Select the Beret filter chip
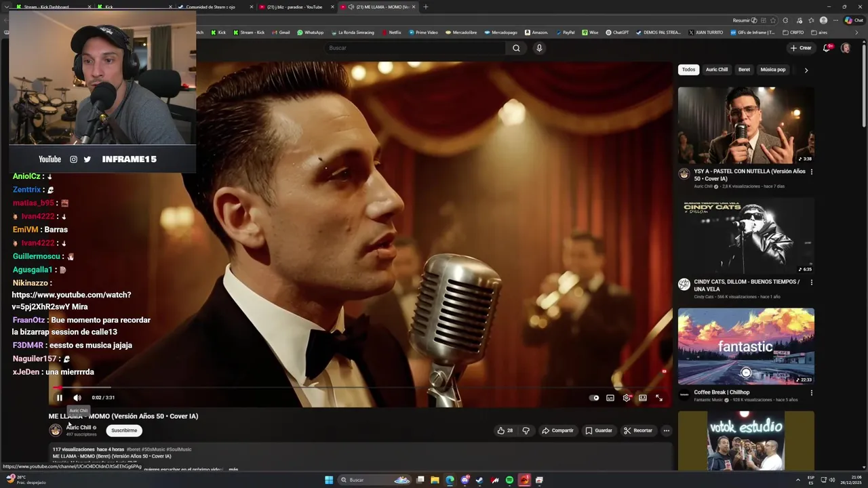 [744, 70]
